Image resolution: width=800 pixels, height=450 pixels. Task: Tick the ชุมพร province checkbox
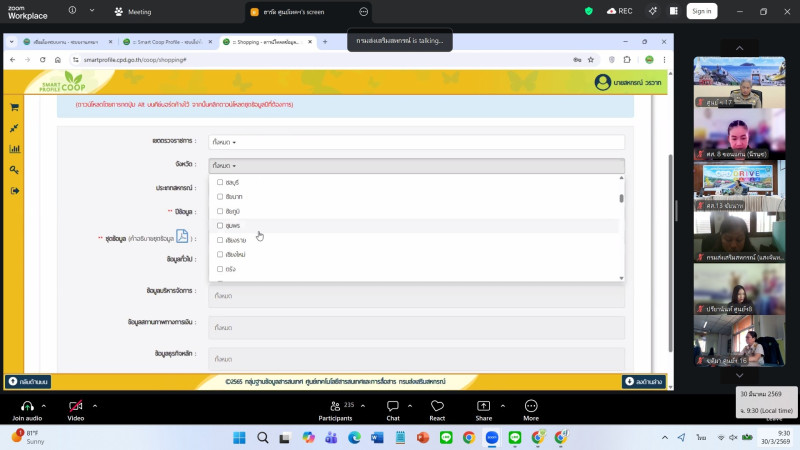220,226
